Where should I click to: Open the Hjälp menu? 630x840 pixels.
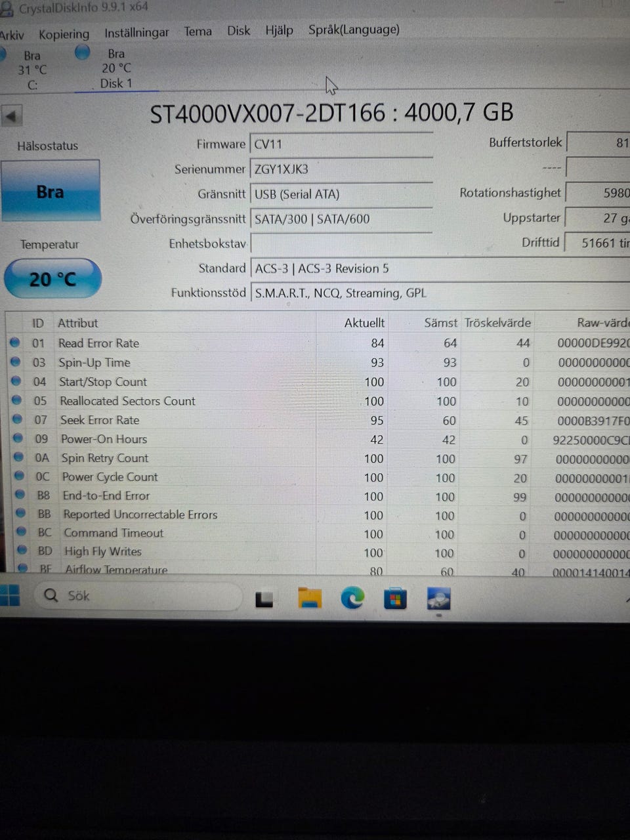coord(279,30)
